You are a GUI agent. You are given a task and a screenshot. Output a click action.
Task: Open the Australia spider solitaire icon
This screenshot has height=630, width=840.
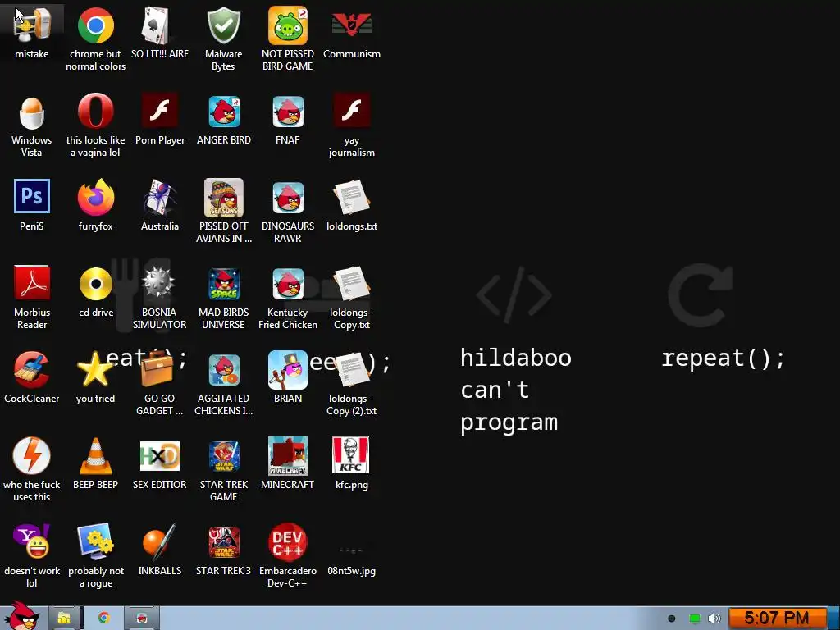coord(159,197)
